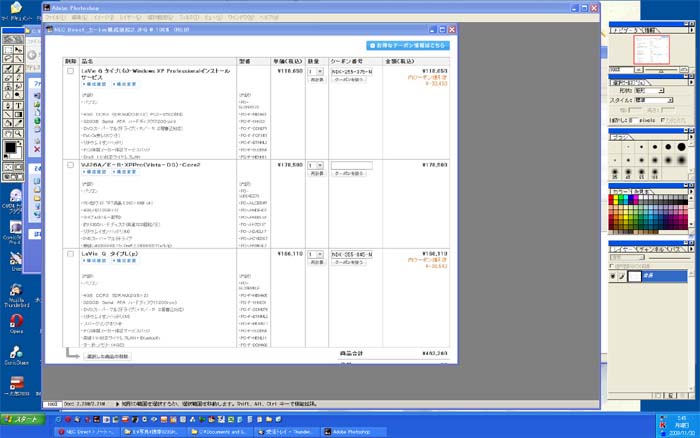Open the black foreground color picker
This screenshot has height=438, width=700.
10,147
